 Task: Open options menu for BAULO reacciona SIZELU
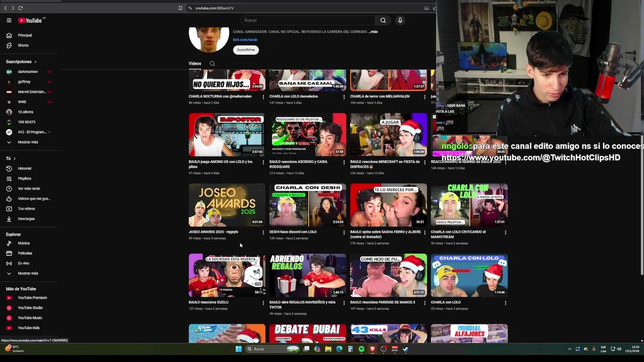pyautogui.click(x=263, y=303)
